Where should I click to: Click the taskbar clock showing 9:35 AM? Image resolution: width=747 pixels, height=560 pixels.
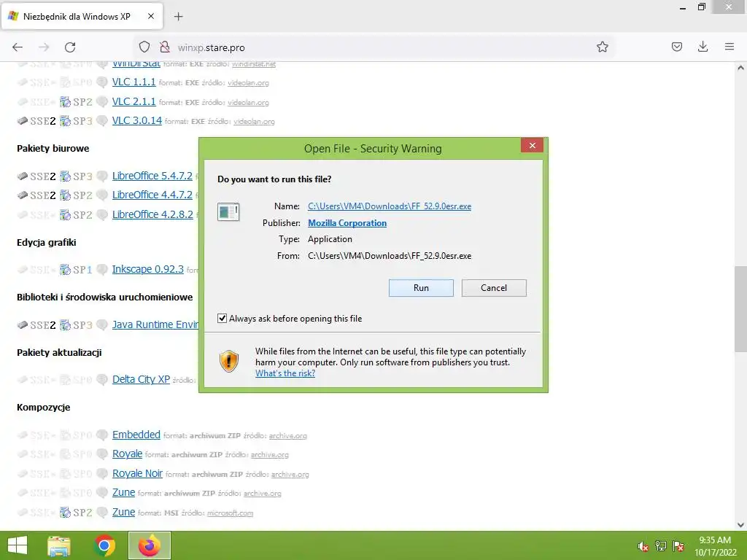[715, 545]
